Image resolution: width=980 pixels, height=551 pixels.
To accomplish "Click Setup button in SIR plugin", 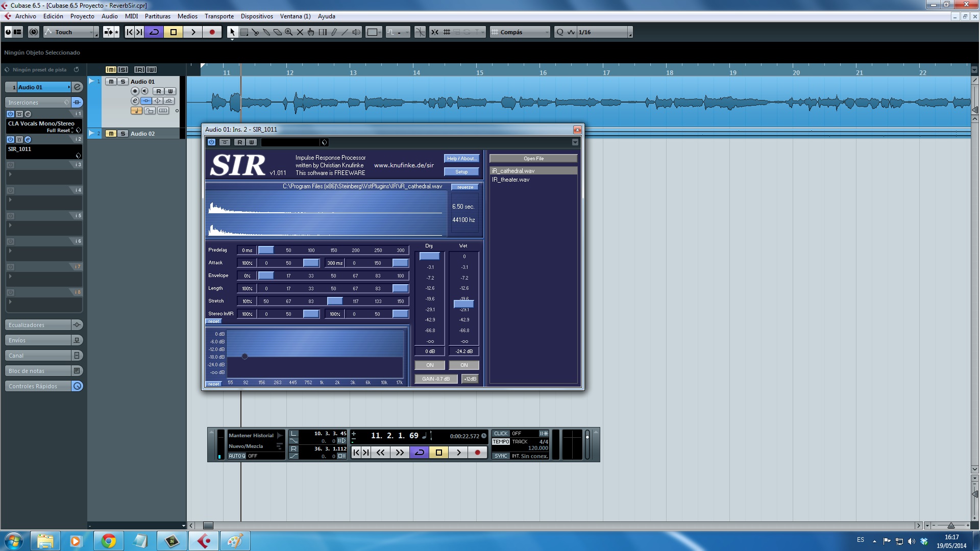I will click(461, 172).
